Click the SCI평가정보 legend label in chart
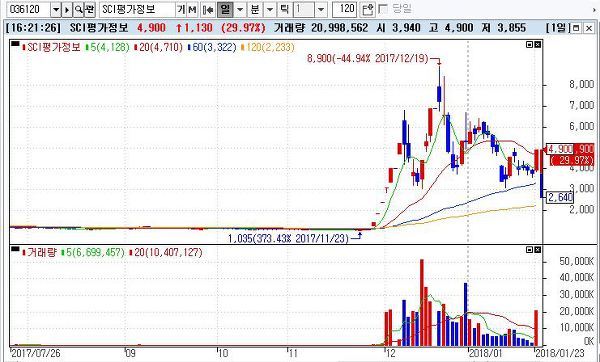Screen dimensions: 600x362 pyautogui.click(x=54, y=47)
